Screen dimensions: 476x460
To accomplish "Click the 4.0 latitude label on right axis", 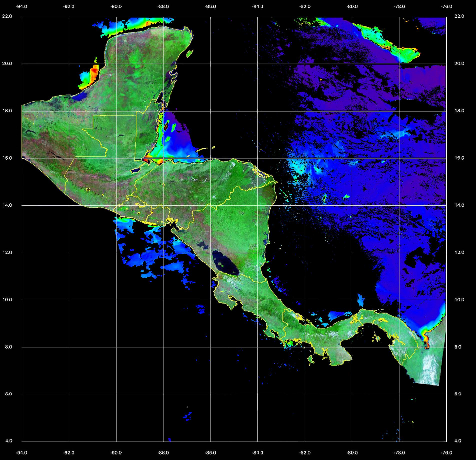I will tap(457, 441).
